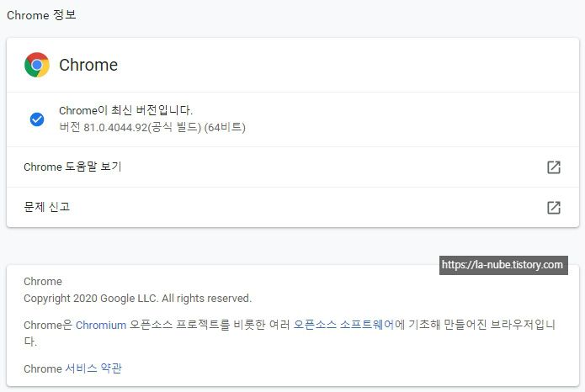Click the version 81.0.4044.92 text
The image size is (585, 392).
pos(115,128)
